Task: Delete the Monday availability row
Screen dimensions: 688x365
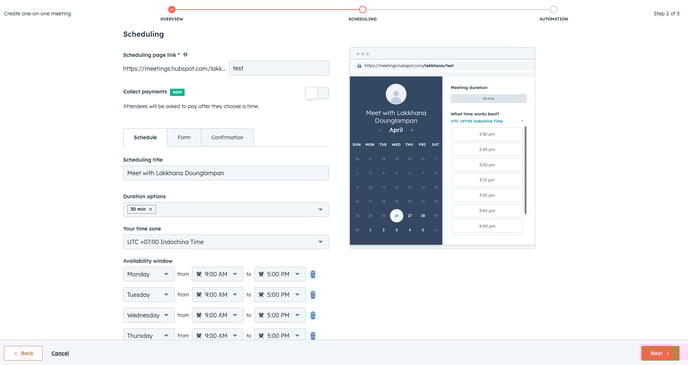Action: [313, 274]
